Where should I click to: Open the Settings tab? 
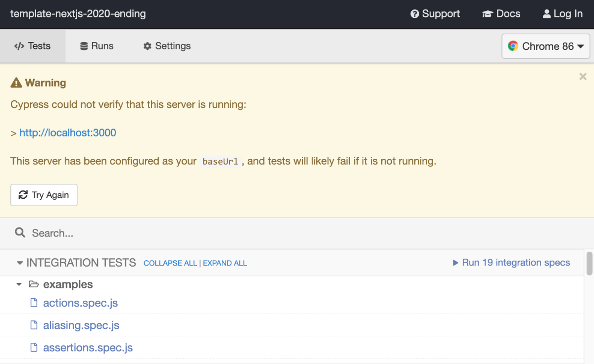pos(167,46)
